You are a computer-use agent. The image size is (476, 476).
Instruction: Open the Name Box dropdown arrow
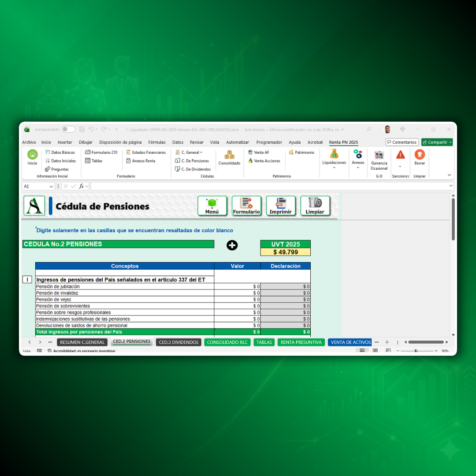click(51, 186)
